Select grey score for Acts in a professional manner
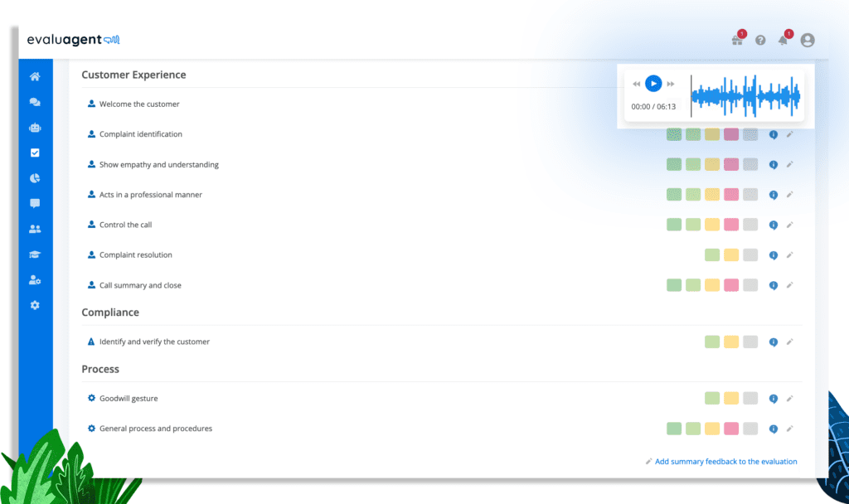Viewport: 849px width, 504px height. click(750, 194)
